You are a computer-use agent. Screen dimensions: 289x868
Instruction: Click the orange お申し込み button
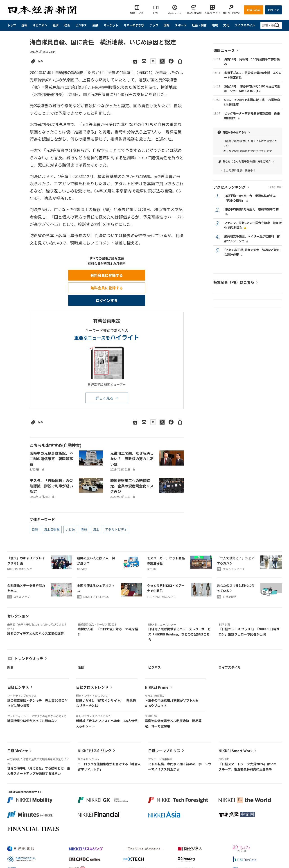[x=254, y=10]
